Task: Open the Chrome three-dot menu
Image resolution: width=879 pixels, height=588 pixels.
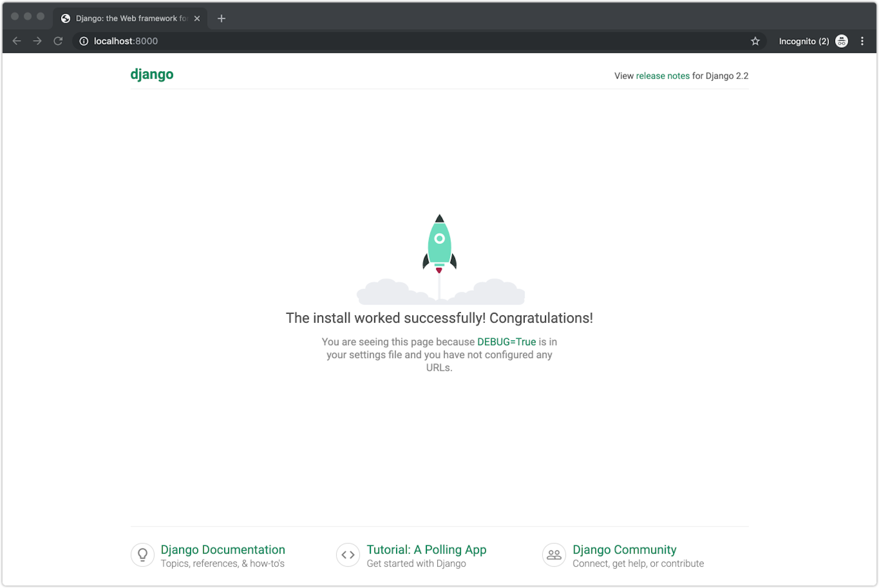Action: pyautogui.click(x=862, y=41)
